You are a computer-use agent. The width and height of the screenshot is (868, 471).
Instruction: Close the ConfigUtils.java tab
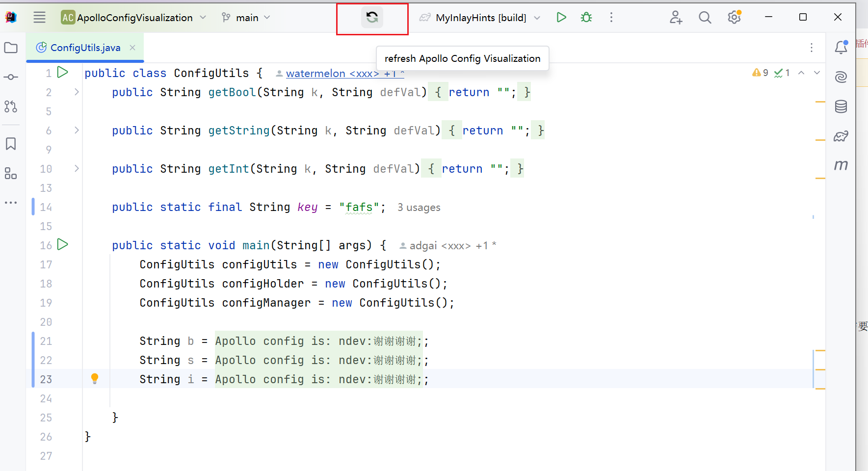132,48
